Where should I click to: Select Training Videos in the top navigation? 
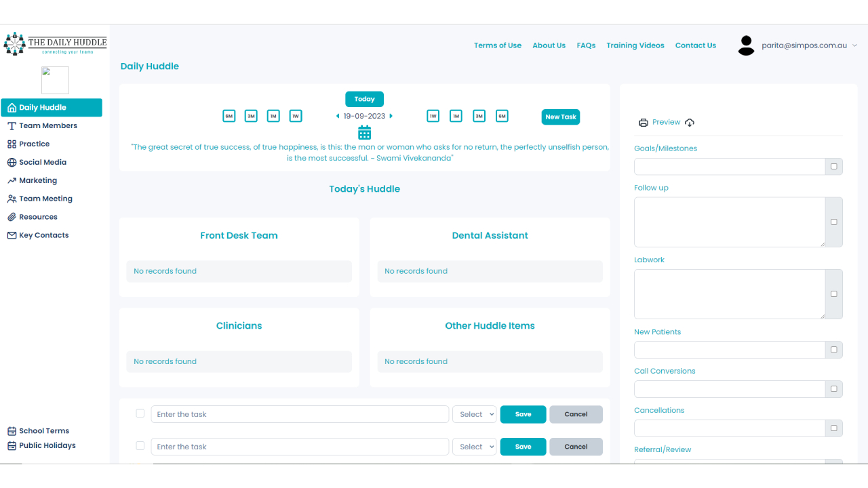[635, 45]
